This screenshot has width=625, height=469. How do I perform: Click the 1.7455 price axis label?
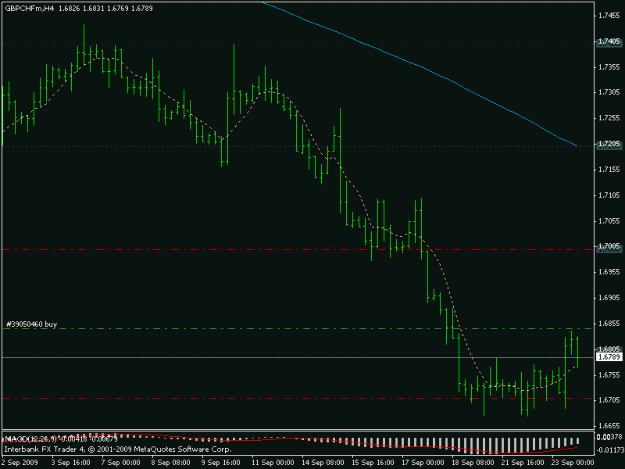[609, 16]
